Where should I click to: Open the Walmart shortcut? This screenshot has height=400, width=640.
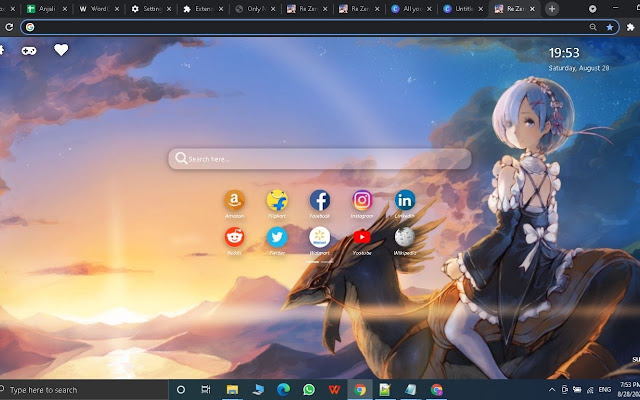click(x=320, y=237)
